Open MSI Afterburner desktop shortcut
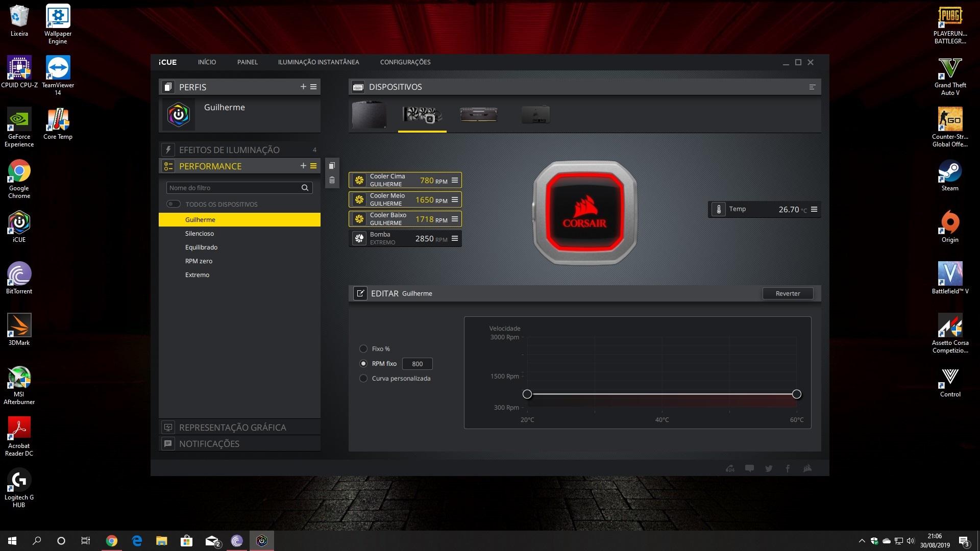This screenshot has height=551, width=980. 19,385
